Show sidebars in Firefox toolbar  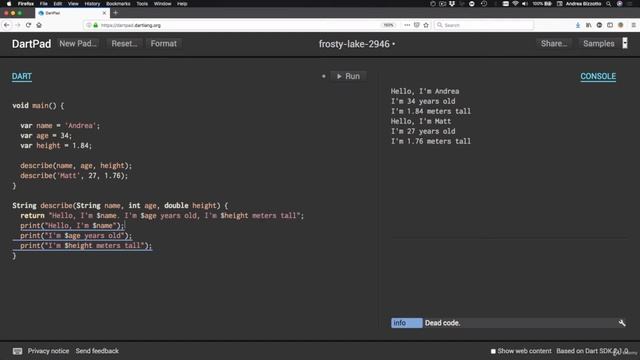[x=610, y=25]
